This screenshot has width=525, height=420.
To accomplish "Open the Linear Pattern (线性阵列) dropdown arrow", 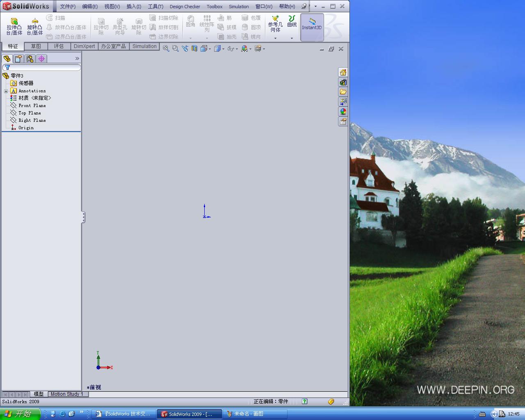I will (207, 38).
